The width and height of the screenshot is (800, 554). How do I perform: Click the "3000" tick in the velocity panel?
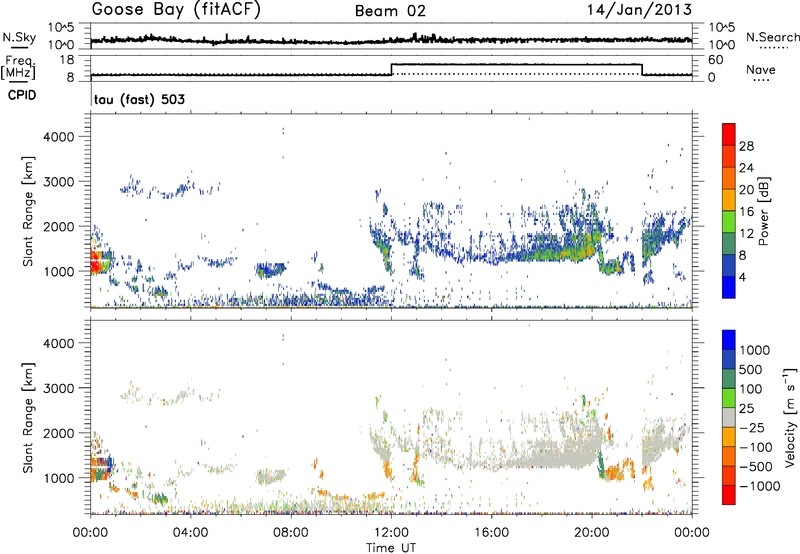point(59,388)
